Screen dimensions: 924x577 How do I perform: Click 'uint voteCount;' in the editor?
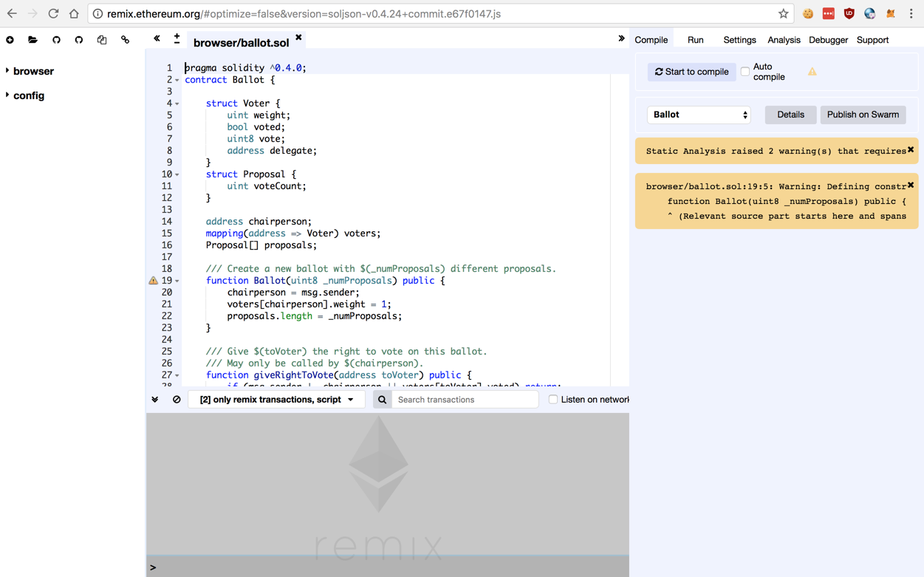pyautogui.click(x=267, y=186)
